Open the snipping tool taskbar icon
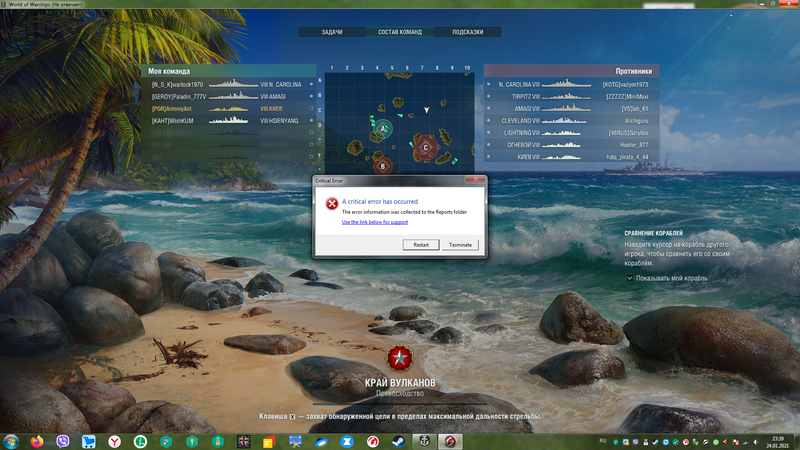 295,441
